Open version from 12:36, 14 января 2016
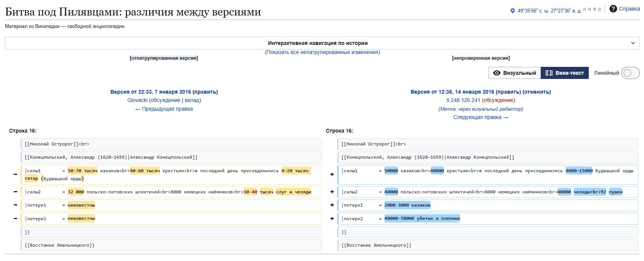The width and height of the screenshot is (644, 261). tap(452, 92)
